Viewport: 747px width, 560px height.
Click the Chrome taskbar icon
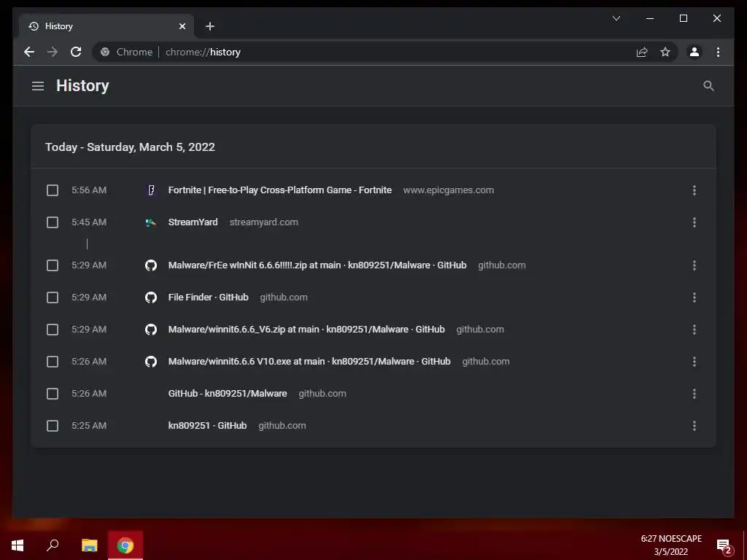pos(125,545)
